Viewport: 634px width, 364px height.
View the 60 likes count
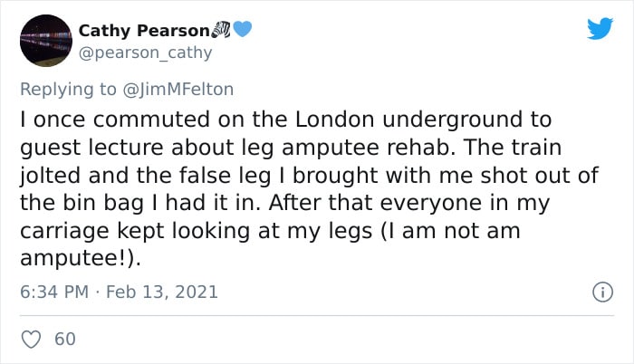(65, 339)
